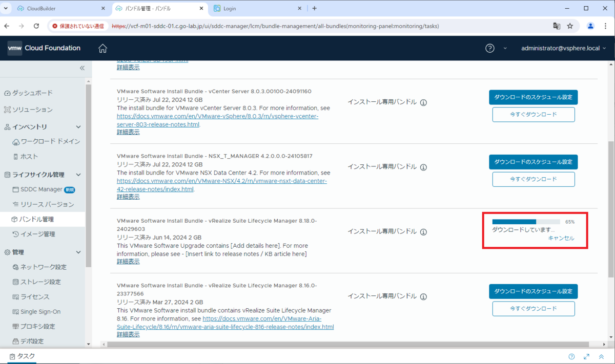Screen dimensions: 615x364
Task: Click the browser address bar URL
Action: [275, 26]
